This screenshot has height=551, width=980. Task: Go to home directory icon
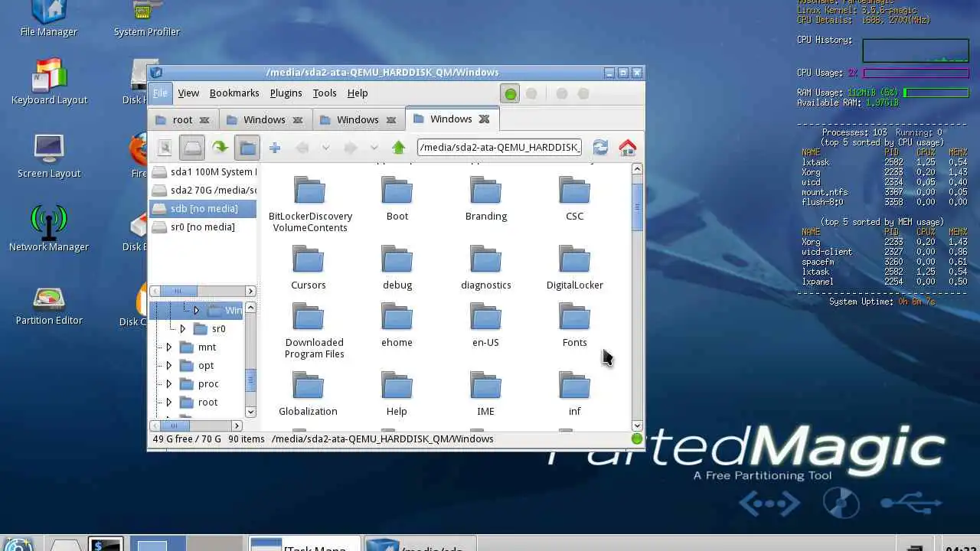627,148
